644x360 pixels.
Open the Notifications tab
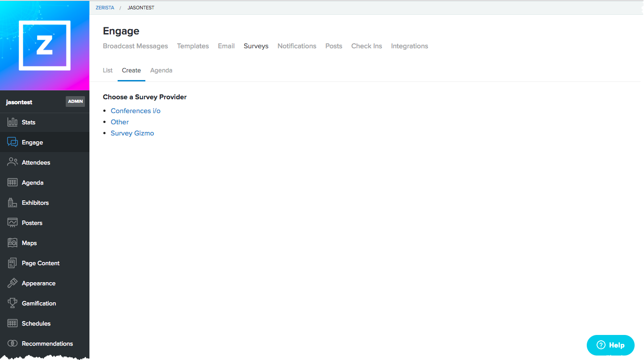pos(297,46)
